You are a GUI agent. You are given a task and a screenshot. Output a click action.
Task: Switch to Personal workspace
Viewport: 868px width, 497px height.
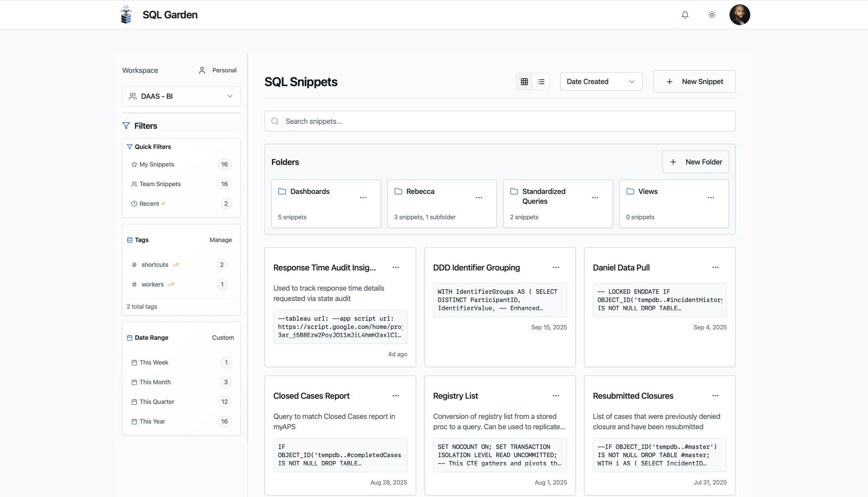(x=218, y=70)
